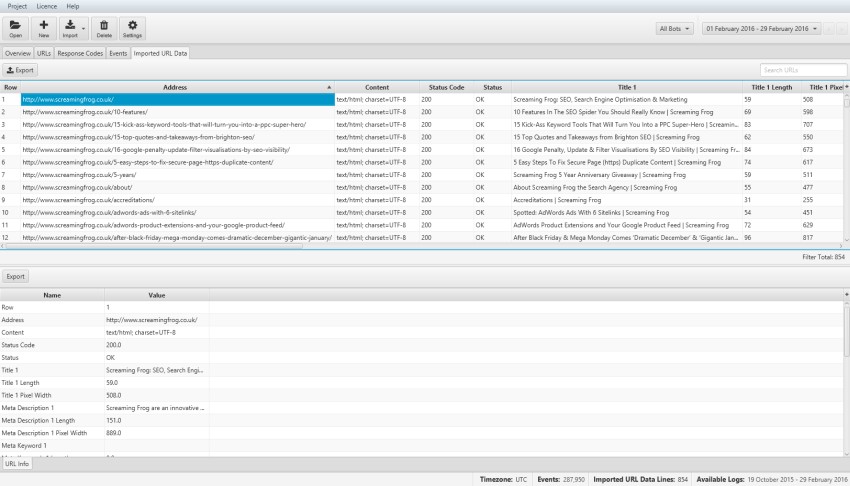Open Settings via the gear icon
Viewport: 850px width, 486px height.
click(x=132, y=29)
